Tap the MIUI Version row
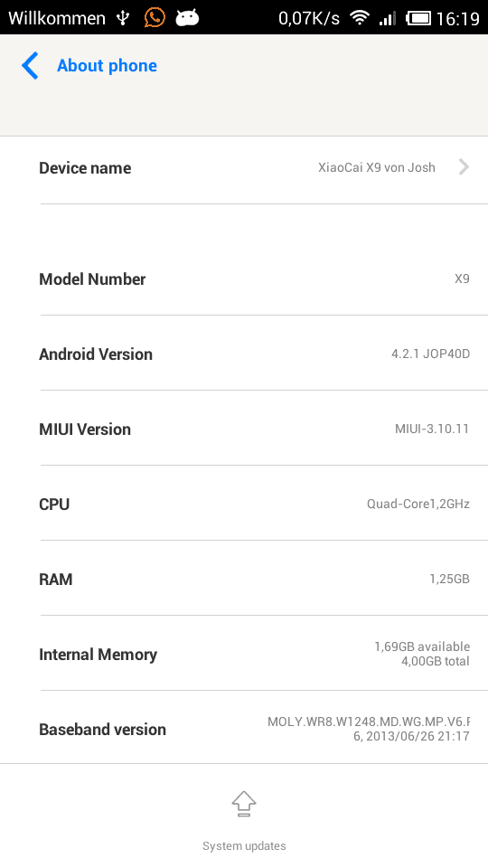 244,429
